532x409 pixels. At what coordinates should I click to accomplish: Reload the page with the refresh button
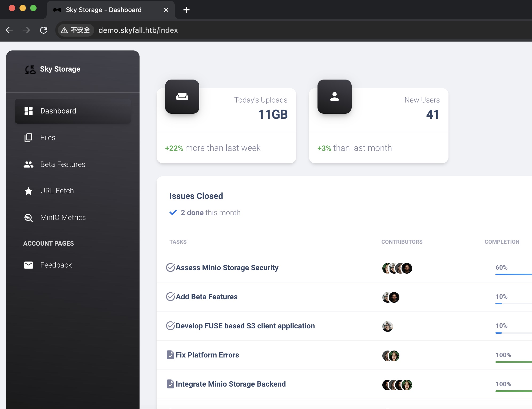[43, 30]
